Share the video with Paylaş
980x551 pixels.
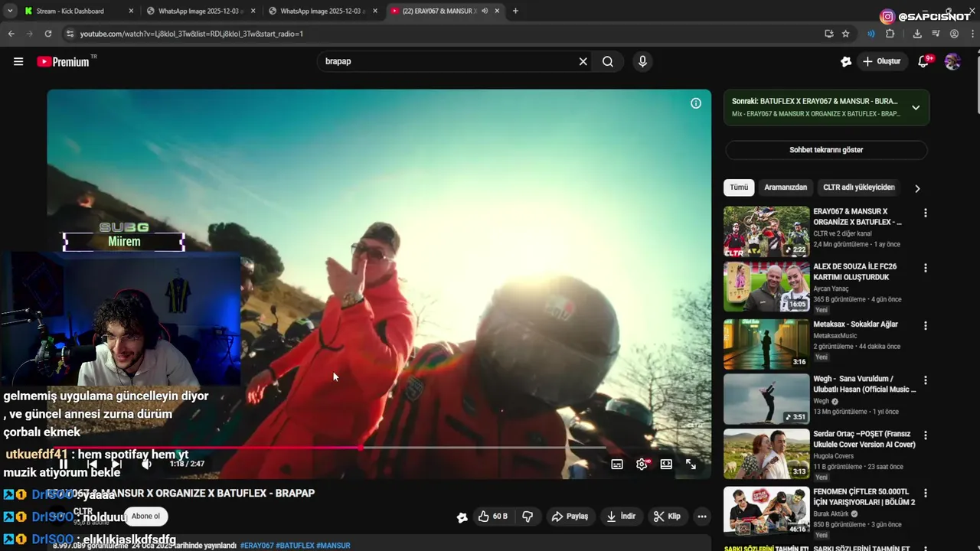(570, 517)
